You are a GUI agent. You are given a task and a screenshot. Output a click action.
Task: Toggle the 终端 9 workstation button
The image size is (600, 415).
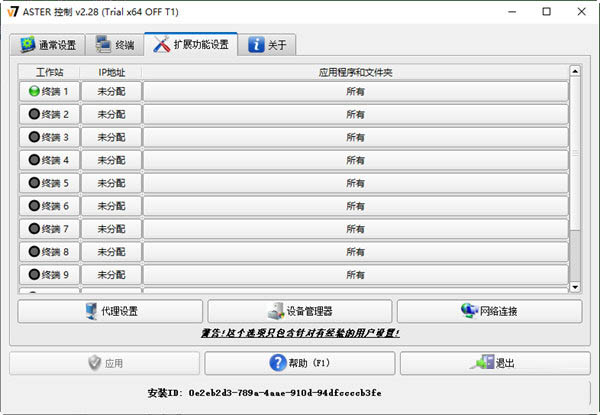[x=49, y=274]
